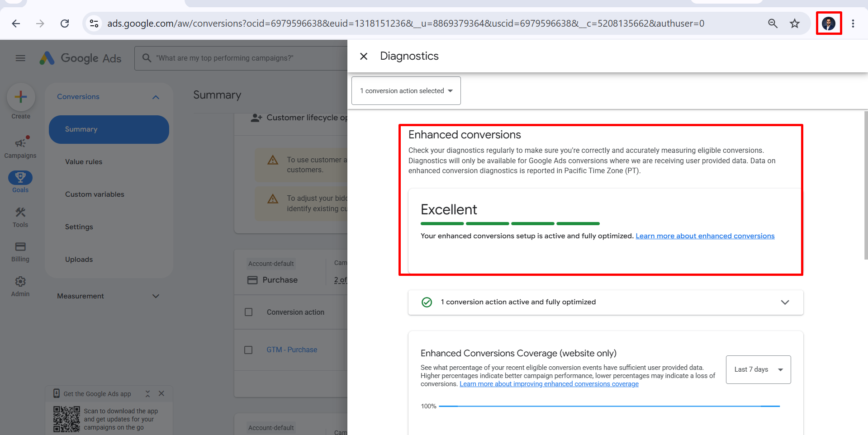Reload the page with the refresh icon
The image size is (868, 435).
coord(65,24)
